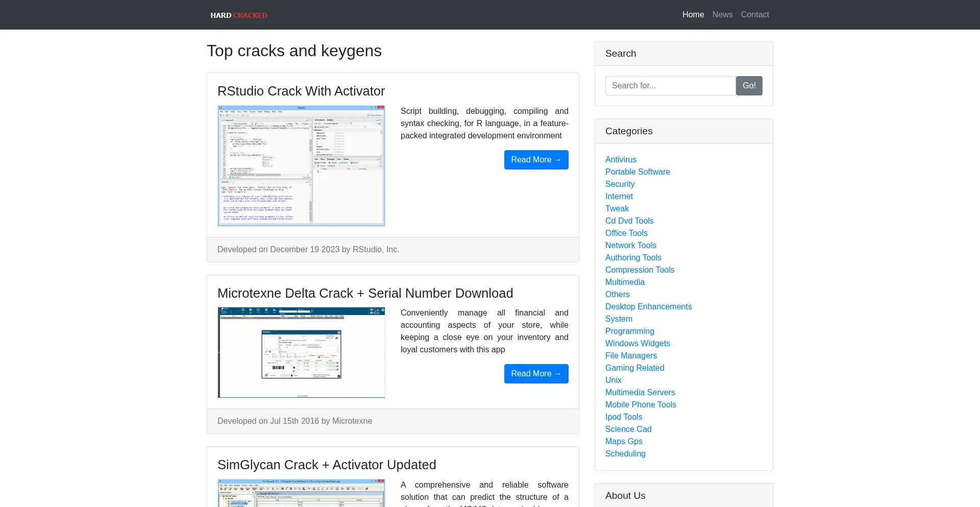
Task: Open the SimGlycan screenshot thumbnail
Action: (x=301, y=493)
